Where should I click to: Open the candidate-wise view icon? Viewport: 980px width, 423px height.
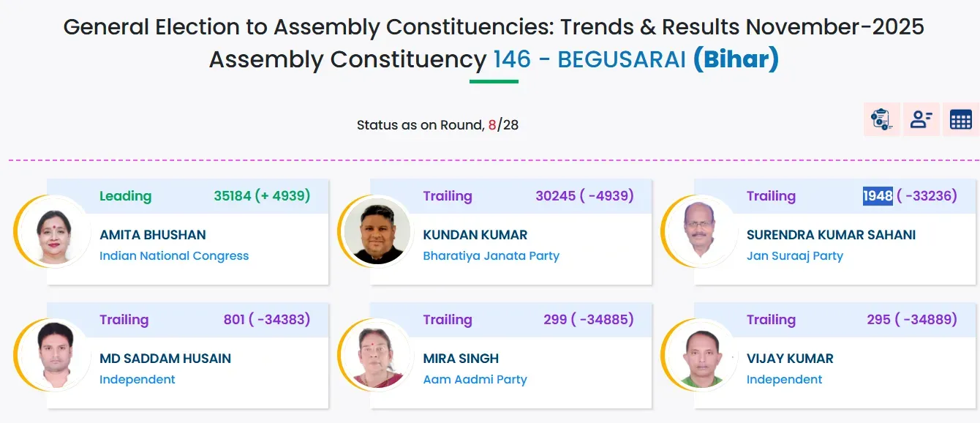pos(921,119)
